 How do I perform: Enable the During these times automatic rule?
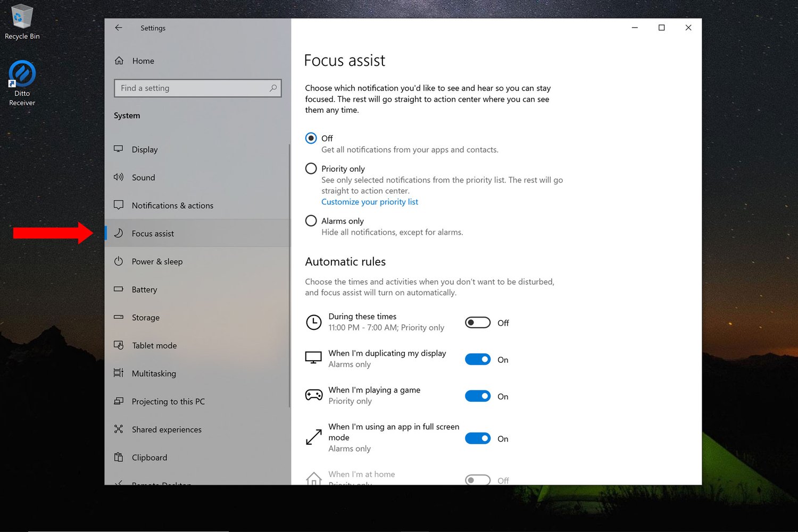[x=477, y=322]
